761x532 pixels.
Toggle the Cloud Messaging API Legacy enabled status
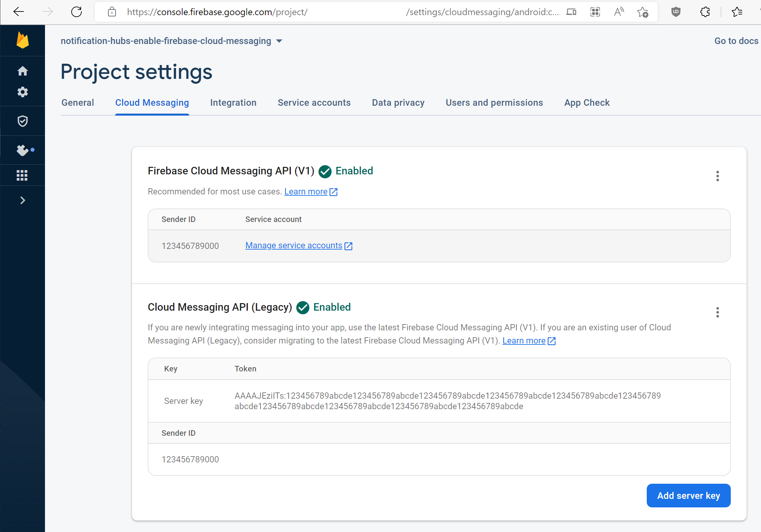717,312
